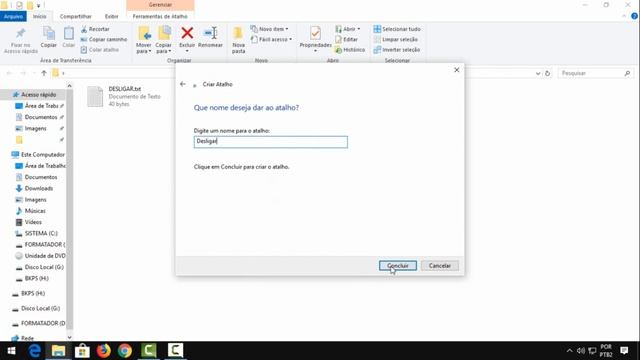Click Inverter seleção in the ribbon
Viewport: 640px width, 360px height.
[397, 50]
